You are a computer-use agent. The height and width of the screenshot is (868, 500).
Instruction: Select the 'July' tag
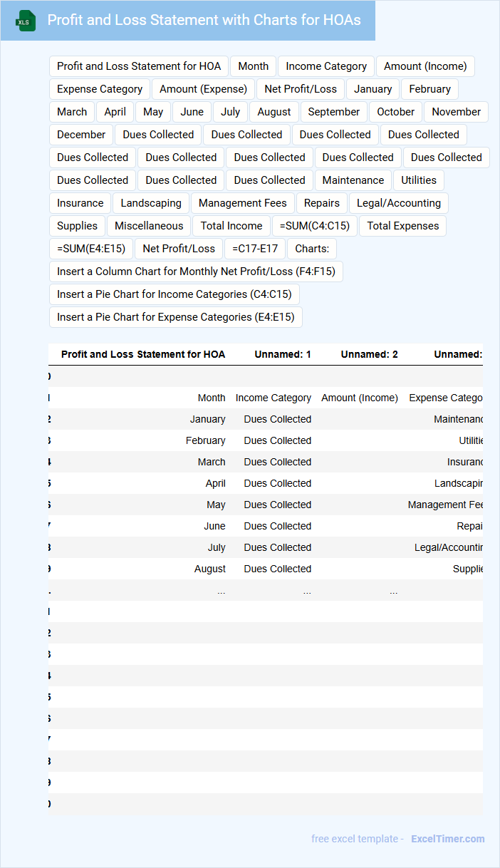pyautogui.click(x=231, y=112)
